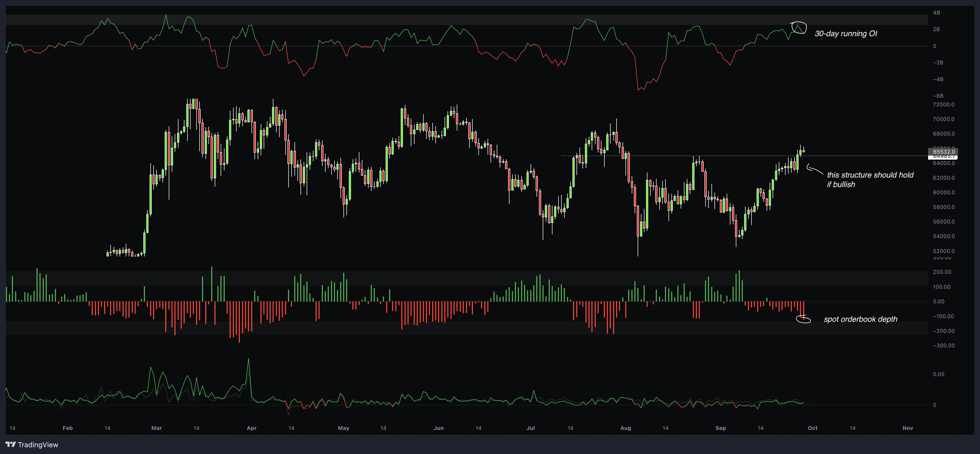Select the circle on orderbook depth bar
The width and height of the screenshot is (980, 454).
pyautogui.click(x=803, y=319)
